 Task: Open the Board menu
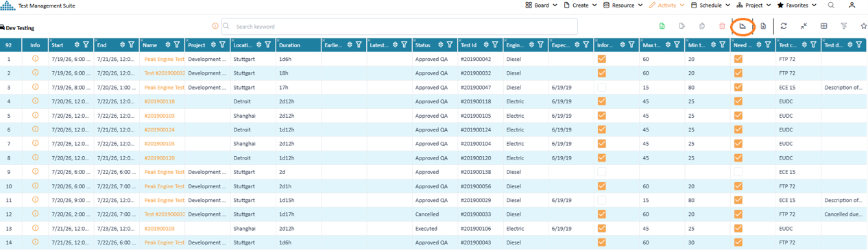[541, 5]
